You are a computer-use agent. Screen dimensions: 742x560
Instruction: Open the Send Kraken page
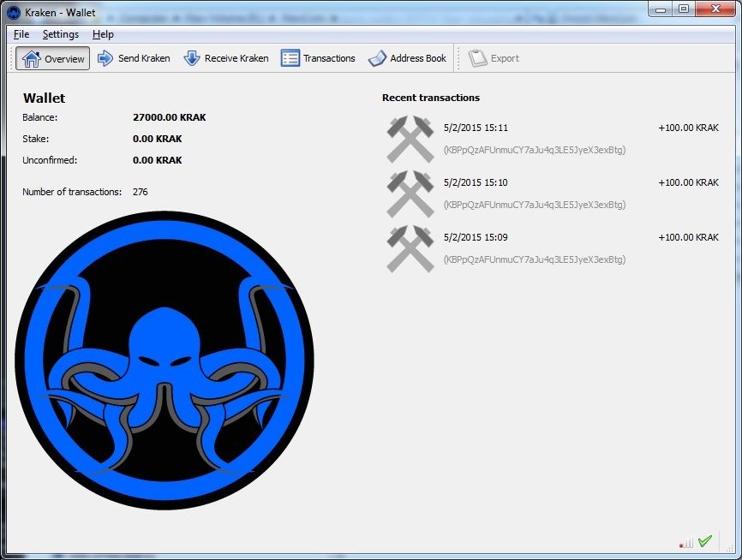pos(134,58)
